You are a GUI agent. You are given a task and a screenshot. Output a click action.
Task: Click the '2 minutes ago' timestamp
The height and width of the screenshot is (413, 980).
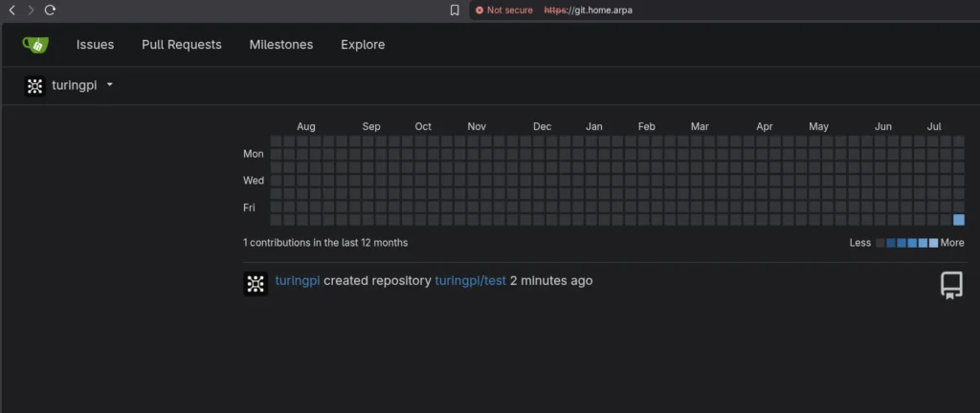coord(551,281)
